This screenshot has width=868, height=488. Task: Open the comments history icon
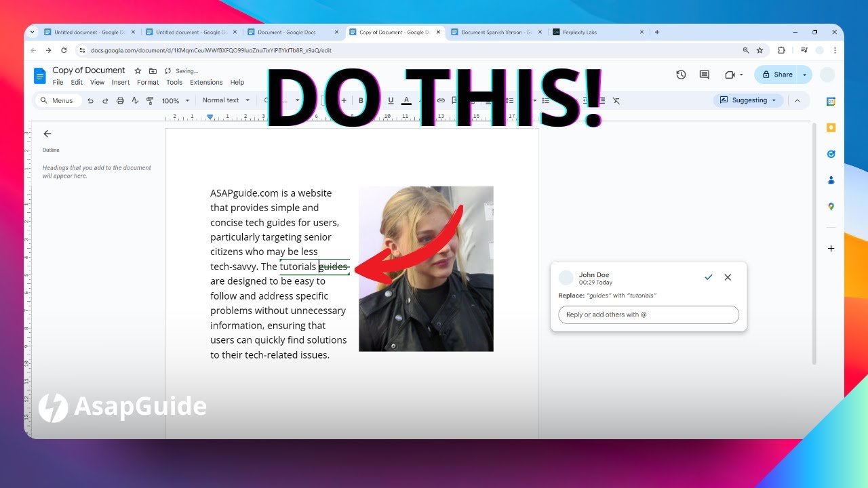click(x=705, y=75)
